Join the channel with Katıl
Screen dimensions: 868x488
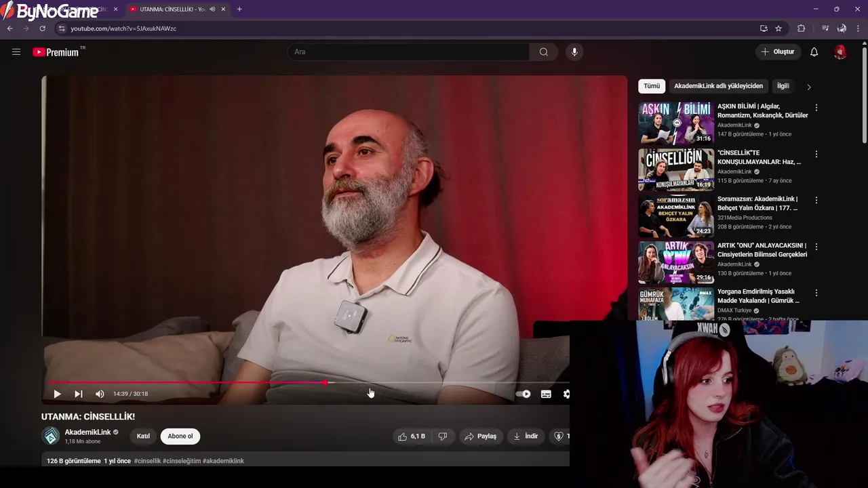point(143,436)
